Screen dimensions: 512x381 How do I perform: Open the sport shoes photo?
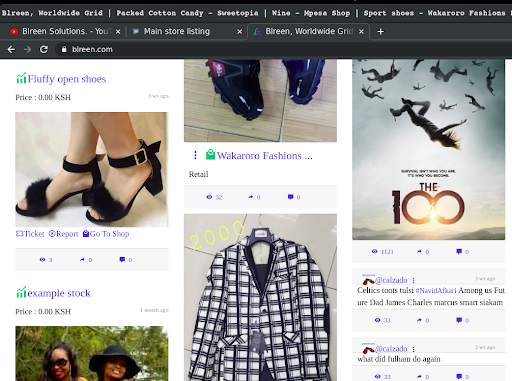[260, 101]
